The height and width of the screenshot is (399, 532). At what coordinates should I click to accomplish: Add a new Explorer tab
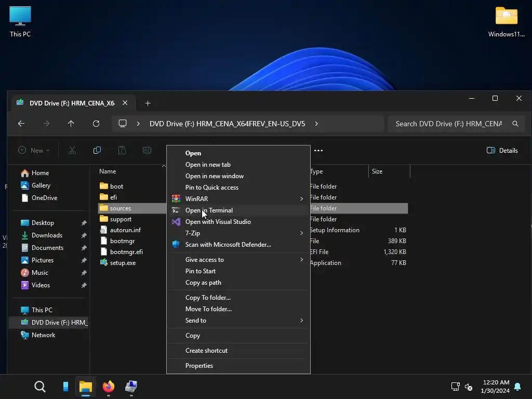148,103
